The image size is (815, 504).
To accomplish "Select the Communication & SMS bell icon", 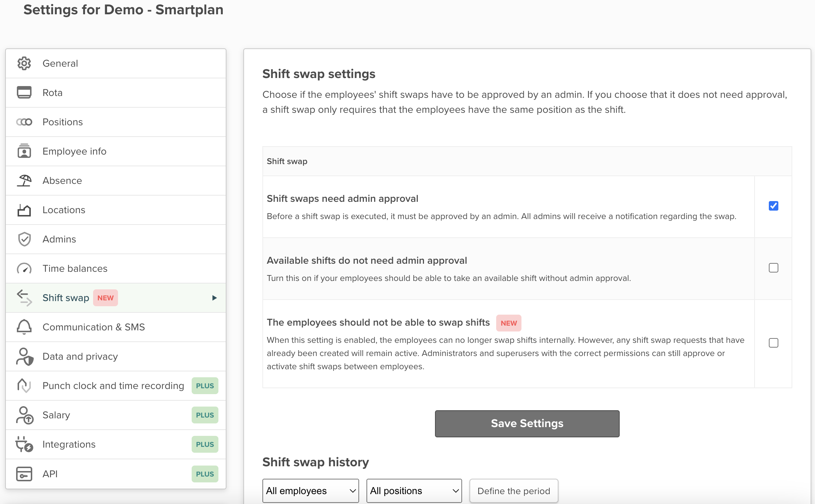I will coord(24,327).
